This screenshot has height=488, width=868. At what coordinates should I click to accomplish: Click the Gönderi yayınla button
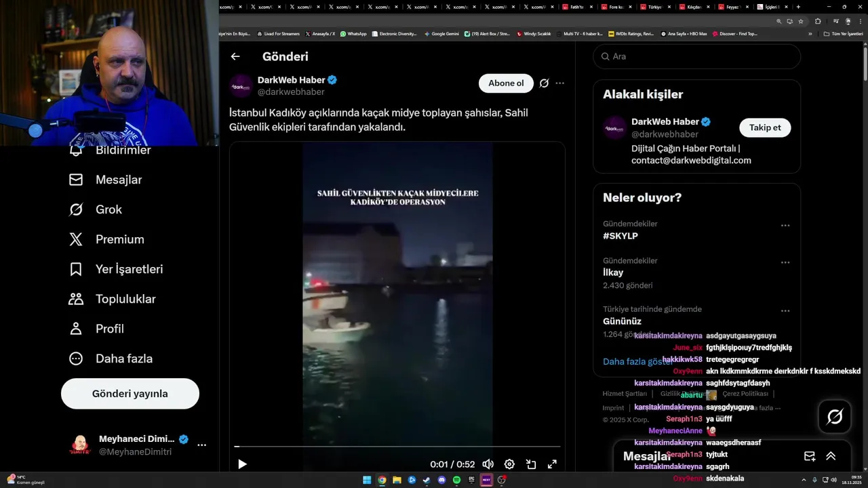point(130,394)
